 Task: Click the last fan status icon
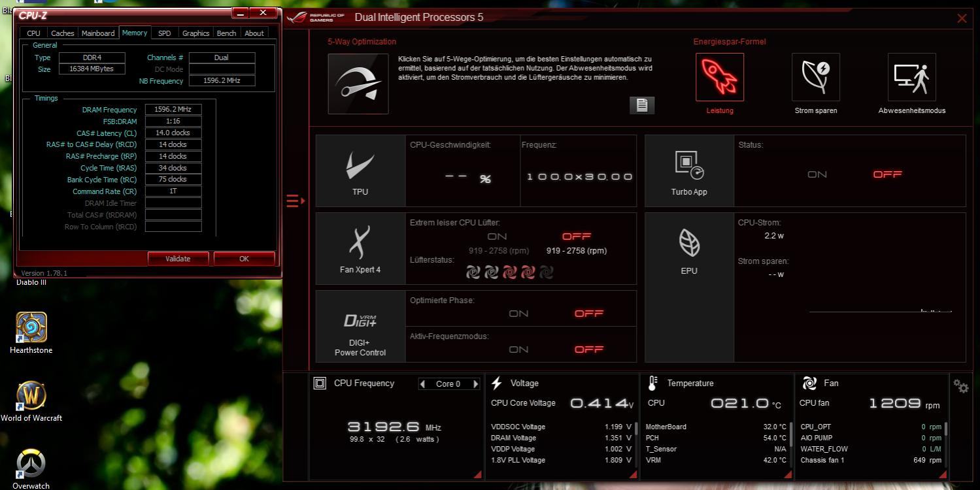click(547, 272)
